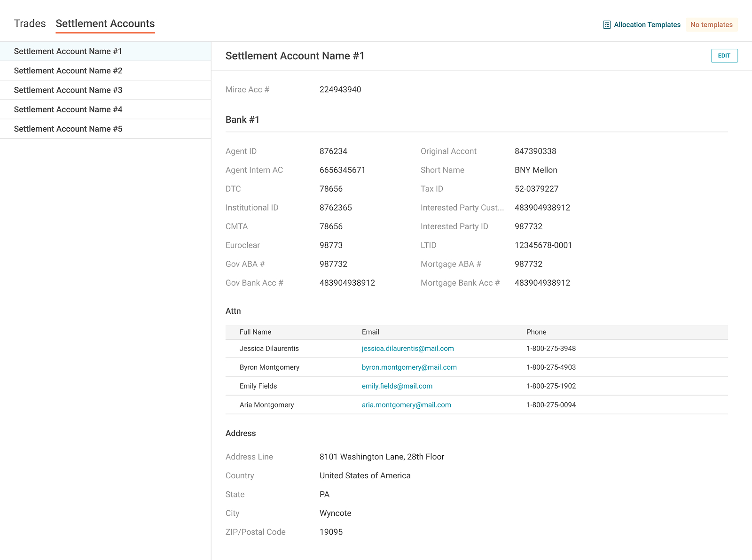This screenshot has width=752, height=560.
Task: Open the byron.montgomery@mail.com email link
Action: pos(409,367)
